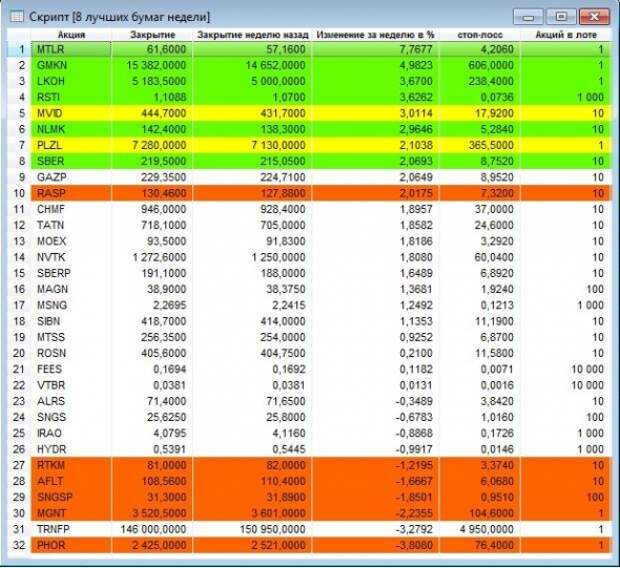This screenshot has width=620, height=568.
Task: Minimize the Скрипт window
Action: (x=528, y=17)
